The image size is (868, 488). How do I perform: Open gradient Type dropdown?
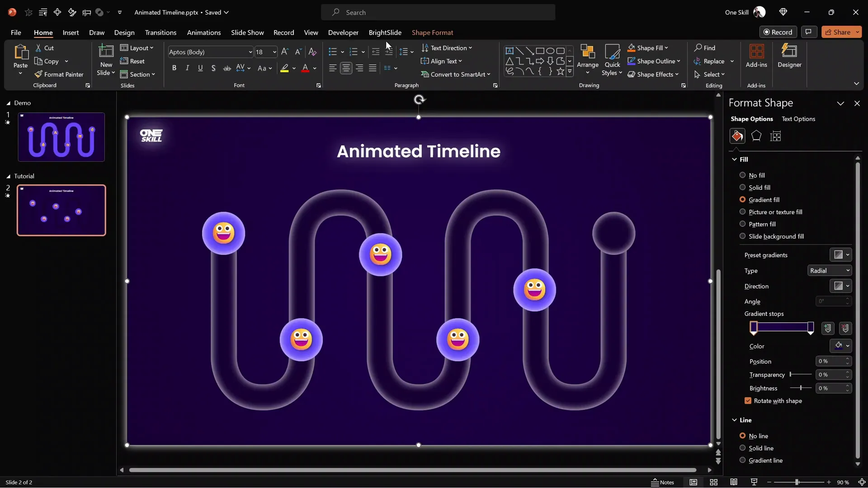tap(830, 271)
